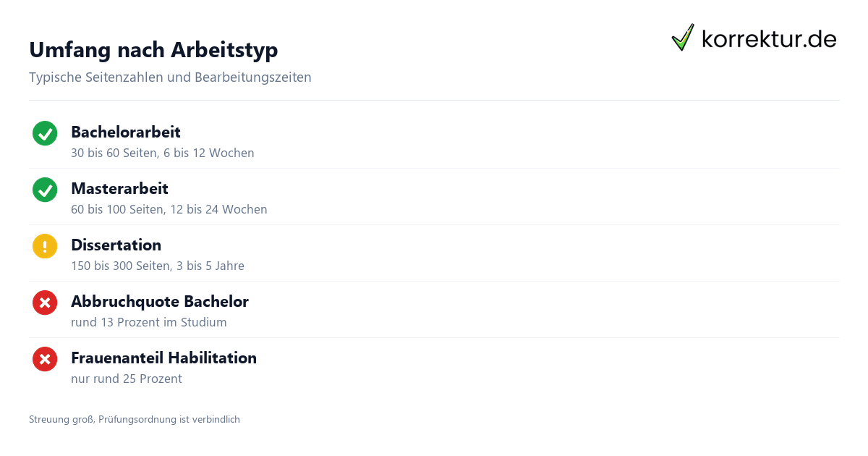This screenshot has width=868, height=456.
Task: Open the korrektur.de logo text
Action: tap(769, 38)
